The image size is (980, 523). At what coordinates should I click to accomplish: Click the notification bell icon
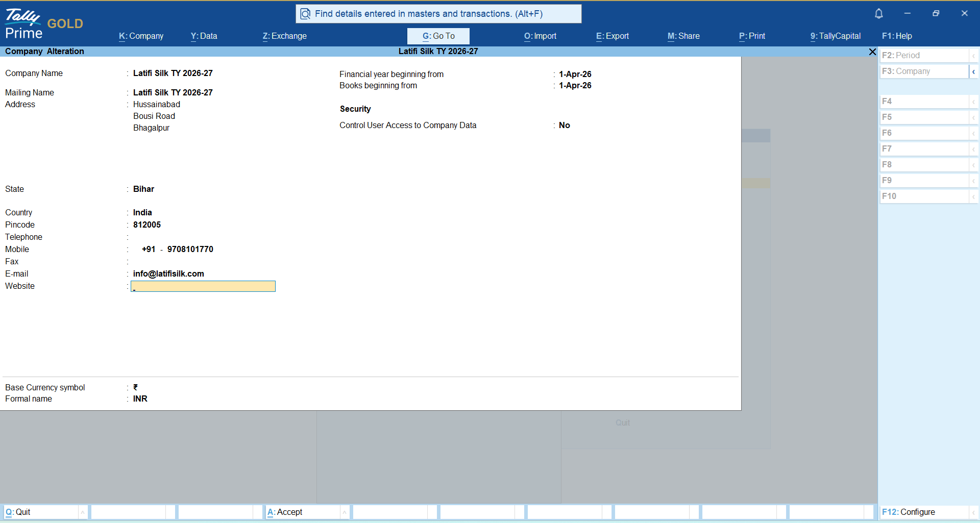click(x=878, y=14)
